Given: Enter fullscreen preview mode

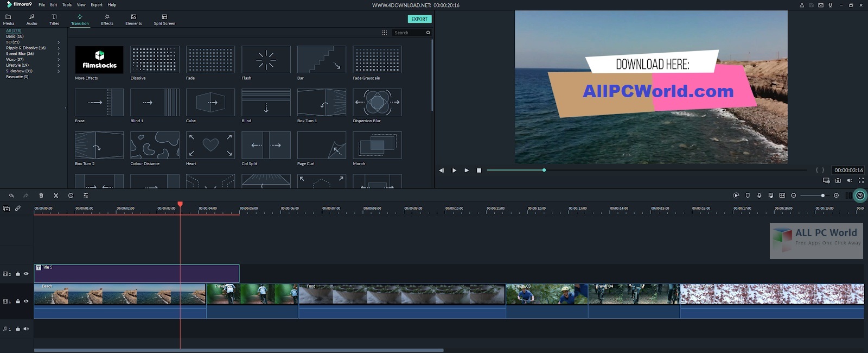Looking at the screenshot, I should [x=861, y=180].
